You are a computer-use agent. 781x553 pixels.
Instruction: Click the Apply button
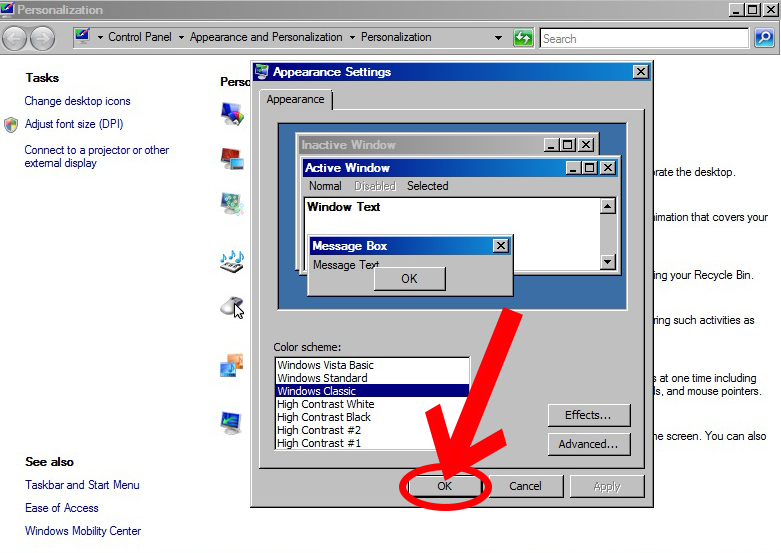[x=607, y=486]
